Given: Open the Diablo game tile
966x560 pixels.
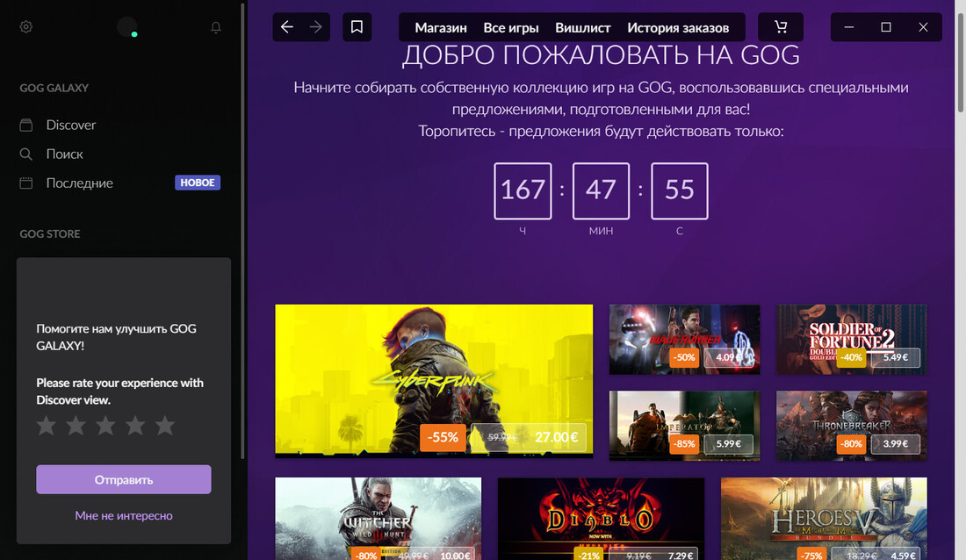Looking at the screenshot, I should 602,519.
